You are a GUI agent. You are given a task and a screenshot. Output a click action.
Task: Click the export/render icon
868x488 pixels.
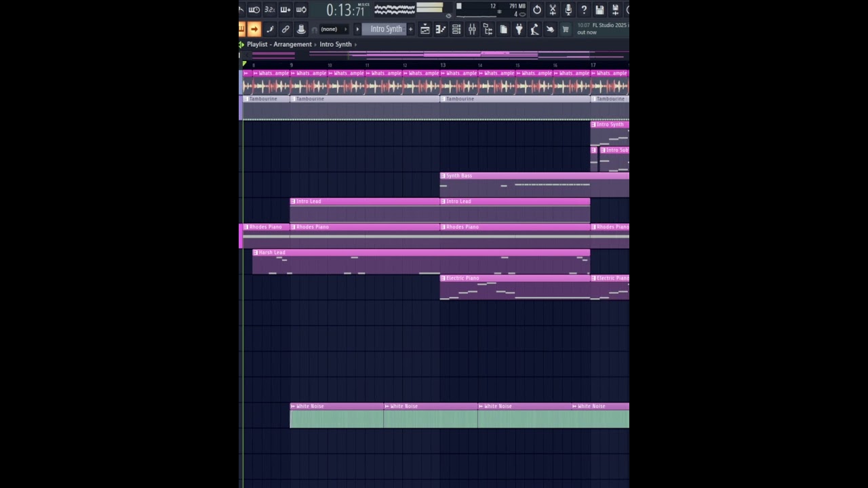[615, 9]
